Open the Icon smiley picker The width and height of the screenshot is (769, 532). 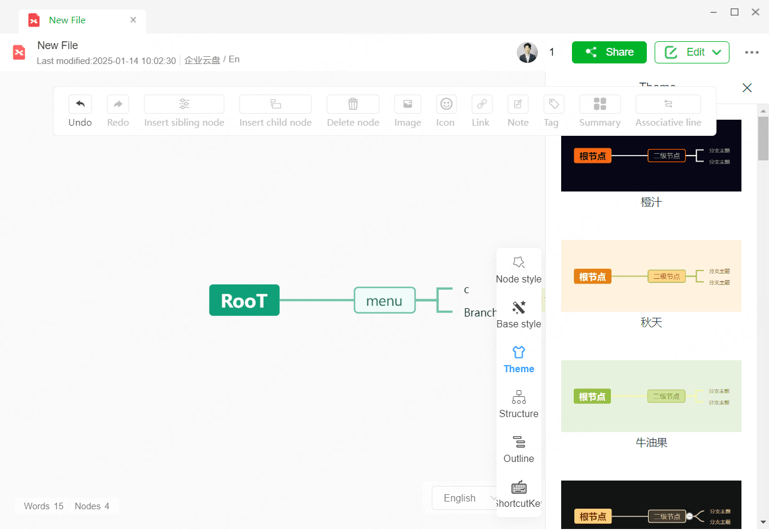pos(446,104)
